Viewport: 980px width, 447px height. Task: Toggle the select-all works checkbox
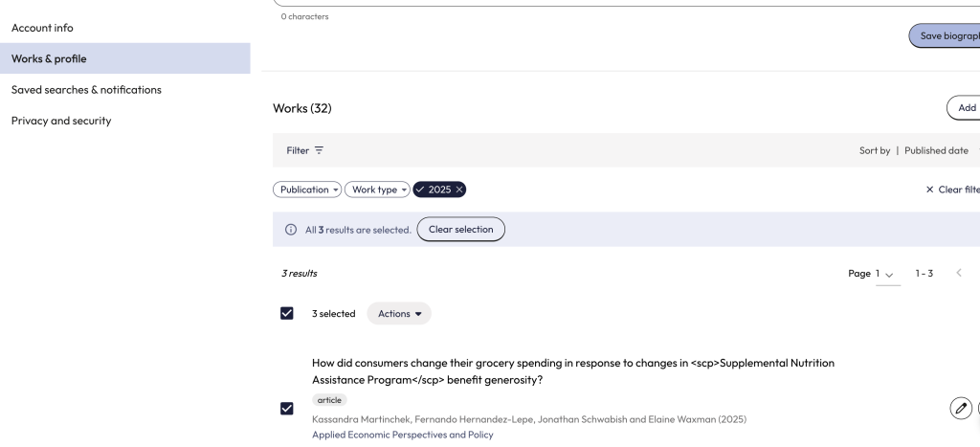point(287,314)
